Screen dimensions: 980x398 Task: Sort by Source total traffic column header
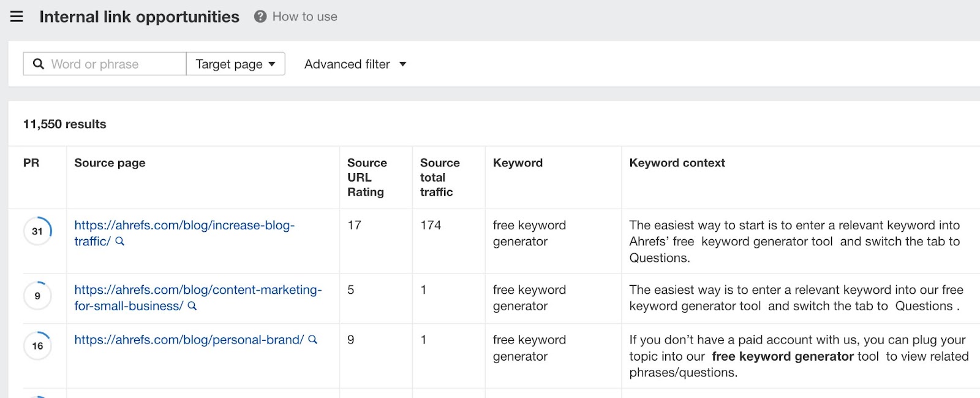(x=439, y=177)
